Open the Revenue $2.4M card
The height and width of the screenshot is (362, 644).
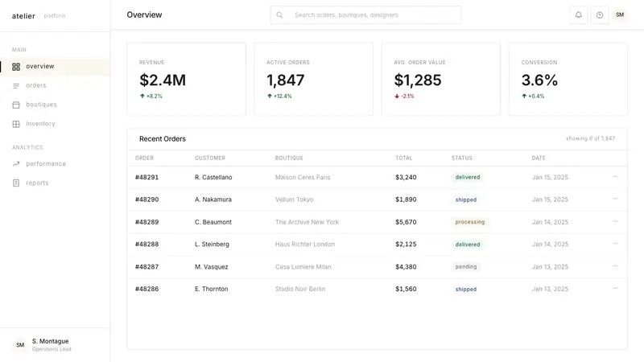coord(187,79)
